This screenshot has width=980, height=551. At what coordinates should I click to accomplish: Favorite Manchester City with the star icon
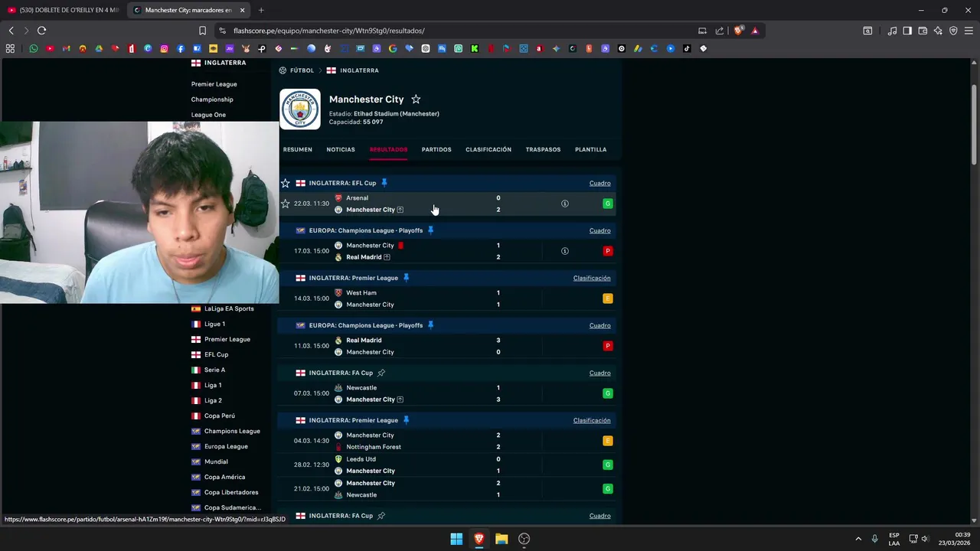coord(416,99)
